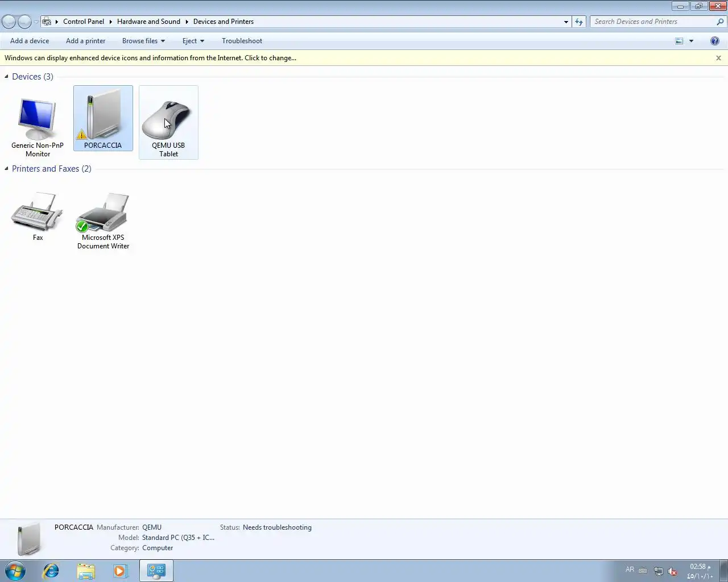The width and height of the screenshot is (728, 582).
Task: Open the view options dropdown arrow
Action: [692, 41]
